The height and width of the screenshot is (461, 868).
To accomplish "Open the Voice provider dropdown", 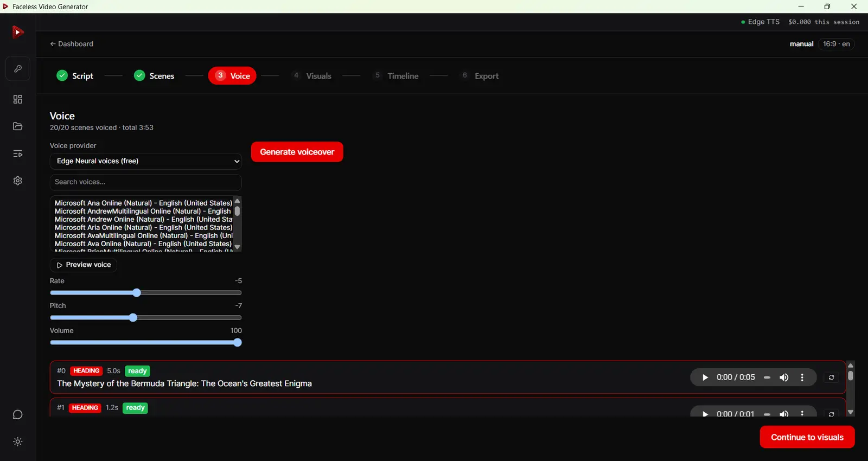I will coord(146,161).
